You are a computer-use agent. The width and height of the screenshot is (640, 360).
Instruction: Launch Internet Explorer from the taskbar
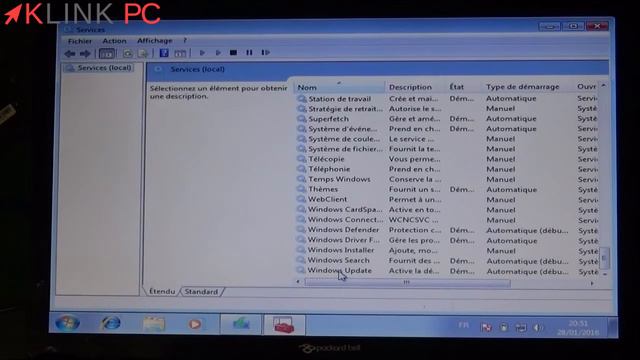tap(111, 323)
